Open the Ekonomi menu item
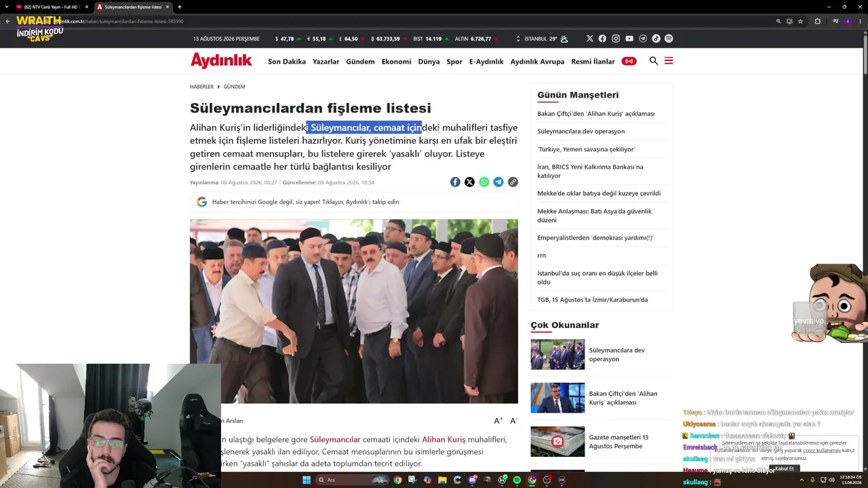 396,62
